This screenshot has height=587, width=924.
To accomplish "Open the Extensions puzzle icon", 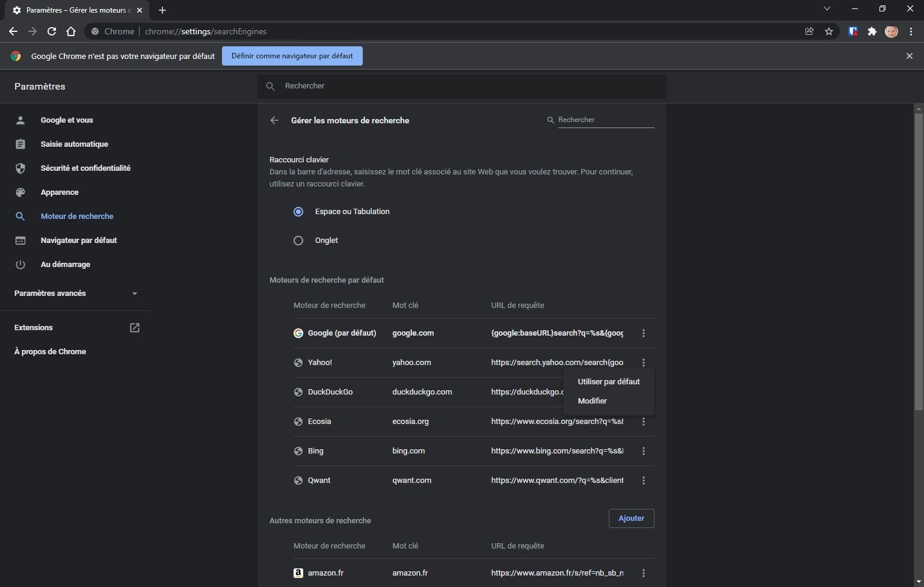I will [x=872, y=31].
